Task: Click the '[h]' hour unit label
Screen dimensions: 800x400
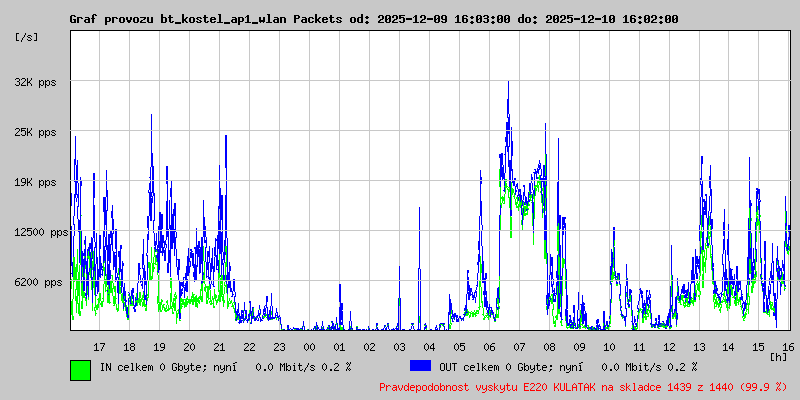Action: pos(779,357)
